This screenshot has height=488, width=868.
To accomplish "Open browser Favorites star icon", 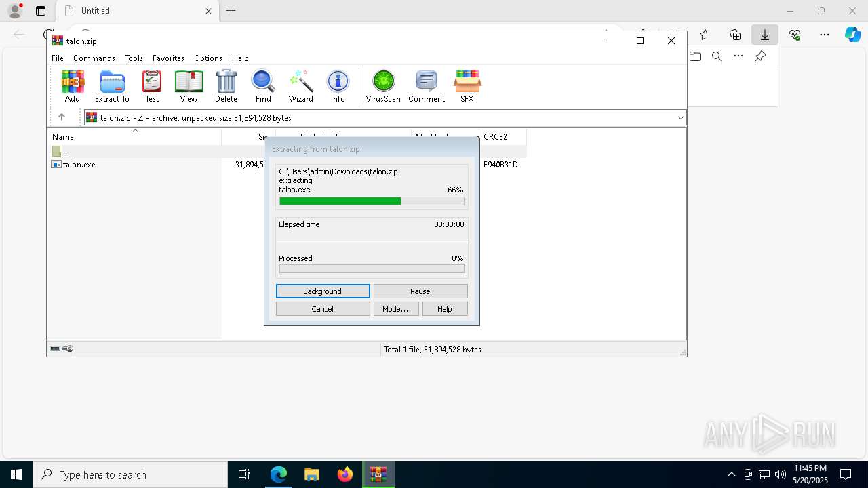I will tap(705, 35).
